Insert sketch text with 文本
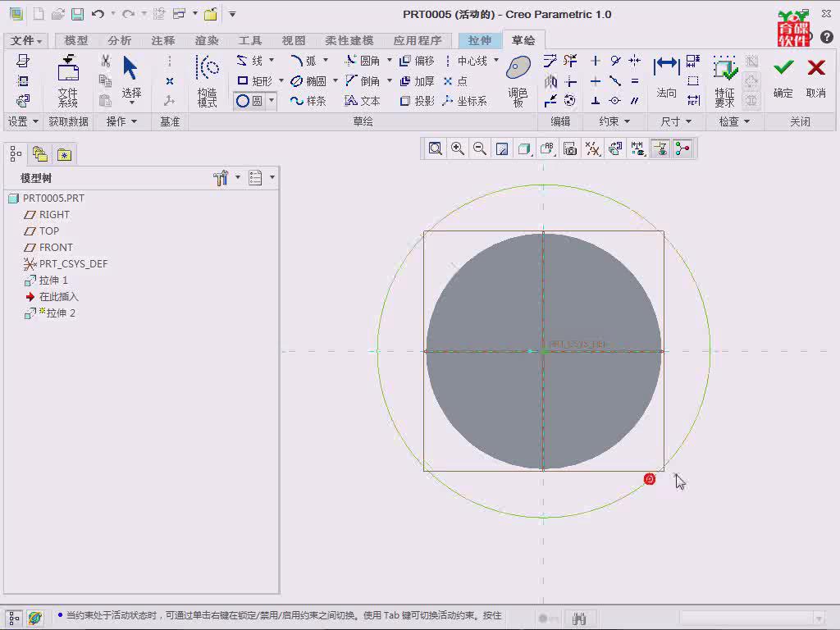The width and height of the screenshot is (840, 630). click(363, 101)
